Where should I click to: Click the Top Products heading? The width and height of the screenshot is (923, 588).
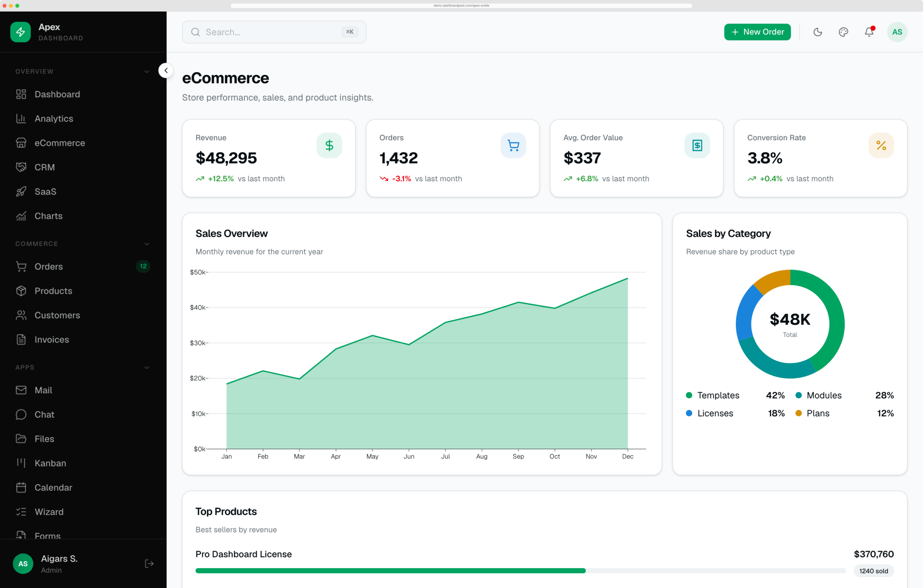226,512
